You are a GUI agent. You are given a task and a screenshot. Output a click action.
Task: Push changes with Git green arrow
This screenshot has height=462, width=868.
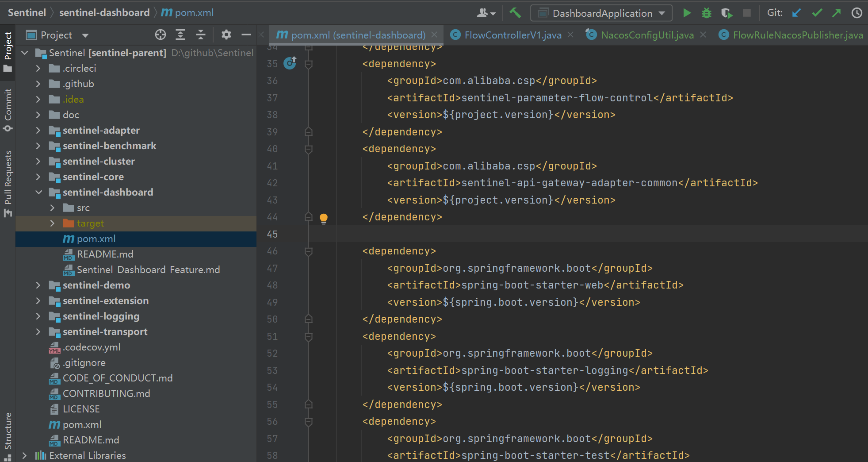(x=837, y=13)
